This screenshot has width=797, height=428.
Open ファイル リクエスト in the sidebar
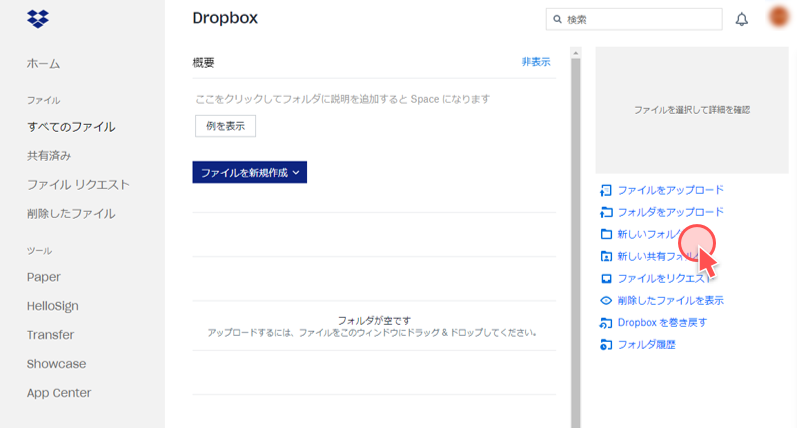click(x=78, y=185)
